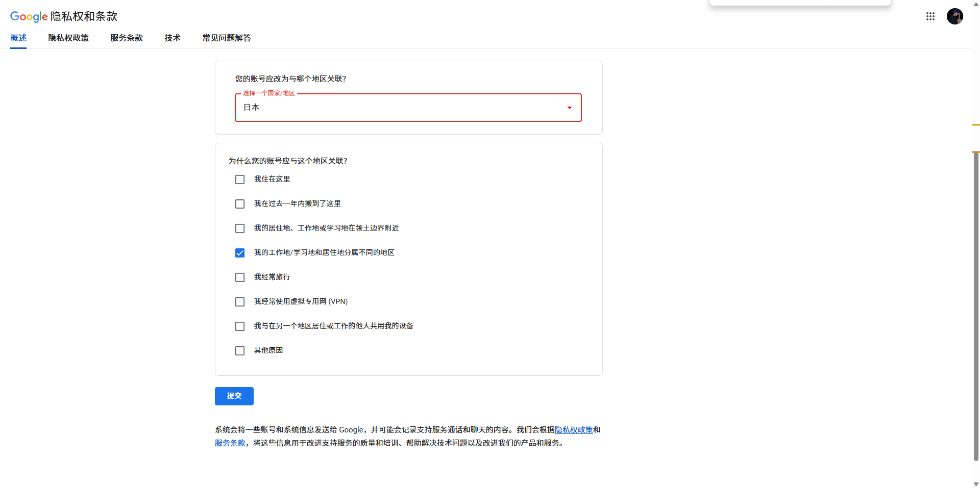Check the 我住在这里 option

pos(240,179)
